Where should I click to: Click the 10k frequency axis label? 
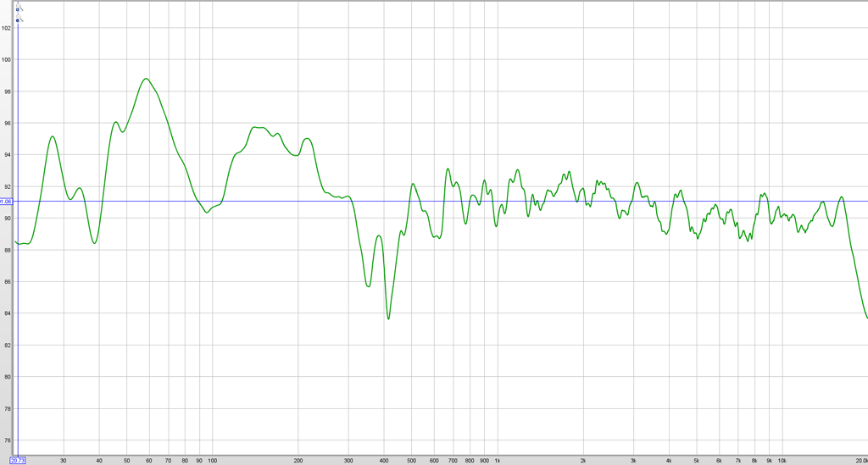(x=782, y=460)
